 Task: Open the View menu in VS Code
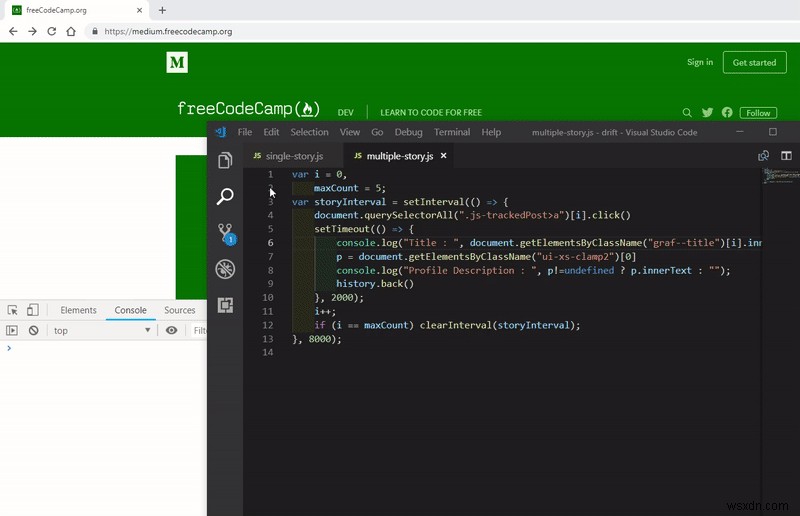349,132
